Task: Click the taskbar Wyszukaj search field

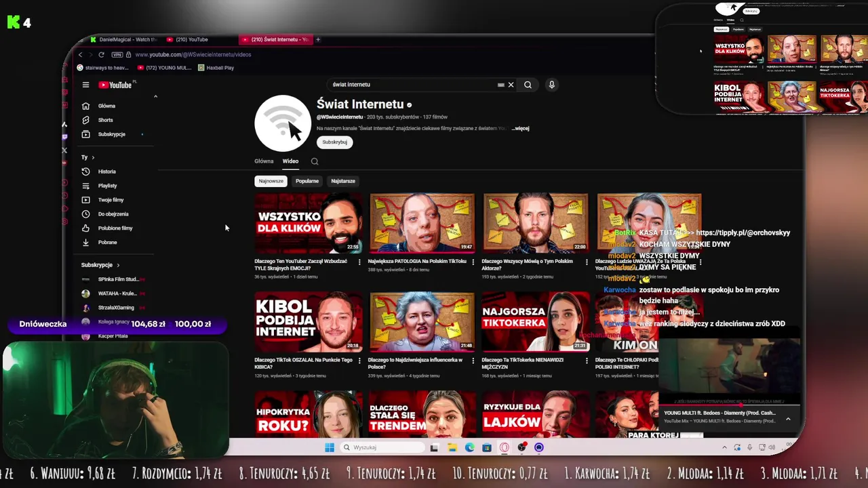Action: pyautogui.click(x=381, y=447)
